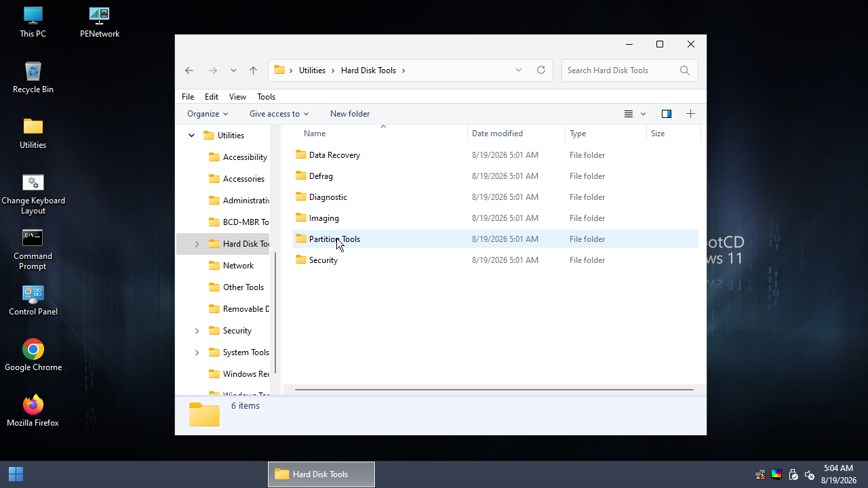Launch Mozilla Firefox from desktop
The image size is (868, 488).
[x=33, y=411]
